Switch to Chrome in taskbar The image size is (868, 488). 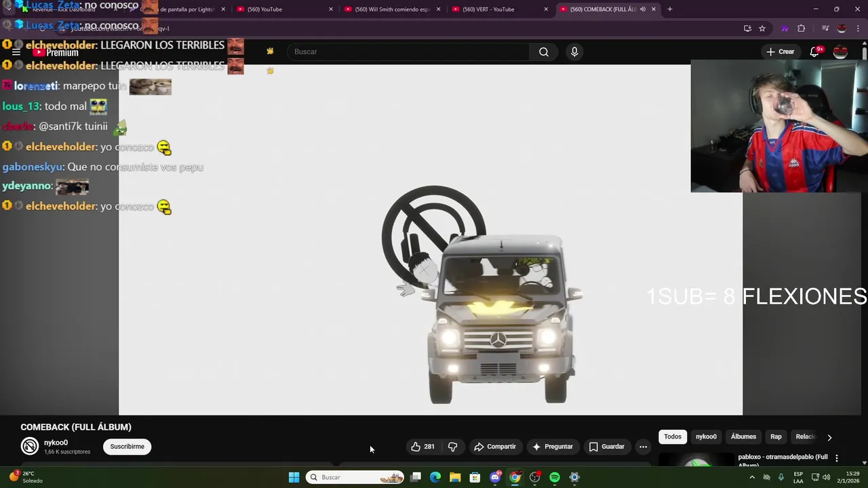[515, 477]
